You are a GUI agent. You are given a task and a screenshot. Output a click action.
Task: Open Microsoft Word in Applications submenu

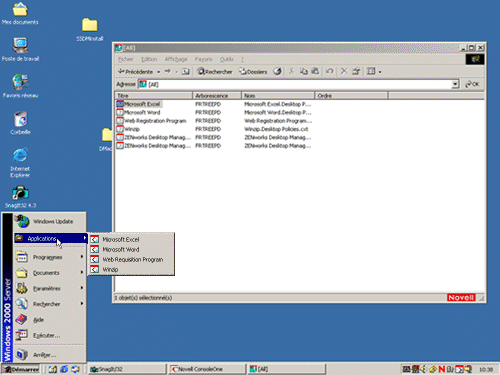[x=131, y=249]
